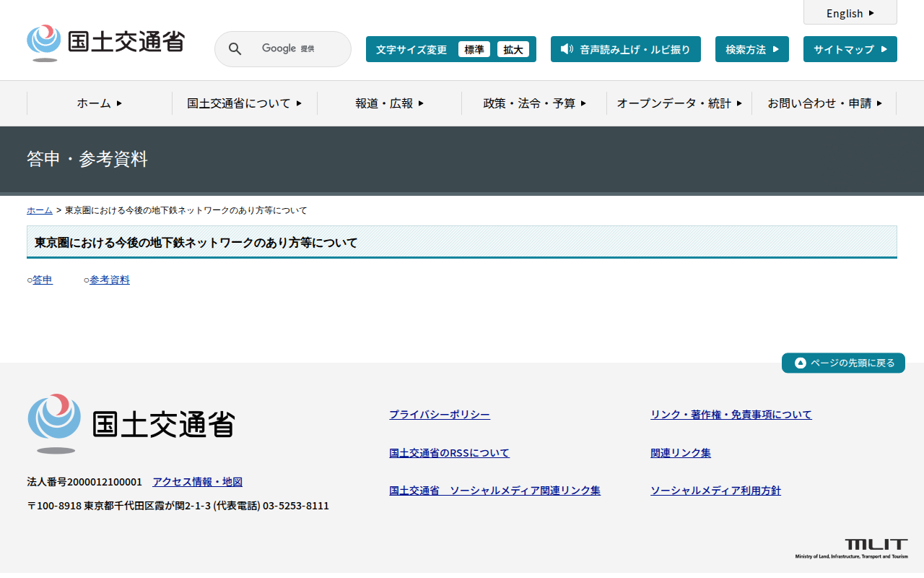This screenshot has height=578, width=924.
Task: Go to ホーム in the main navigation
Action: [100, 103]
